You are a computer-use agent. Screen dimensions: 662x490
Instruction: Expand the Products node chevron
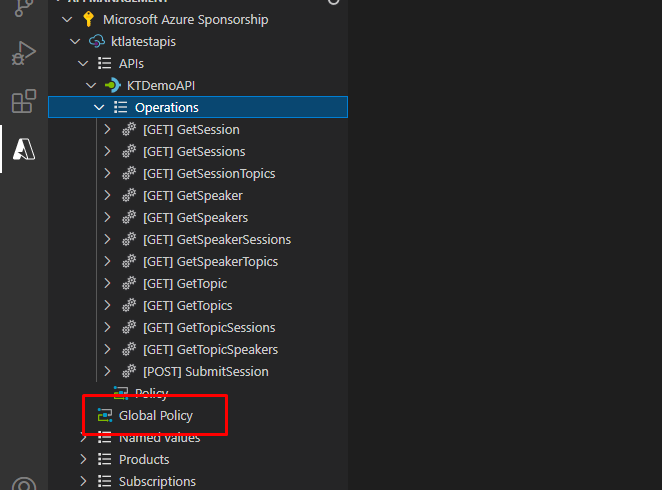84,460
